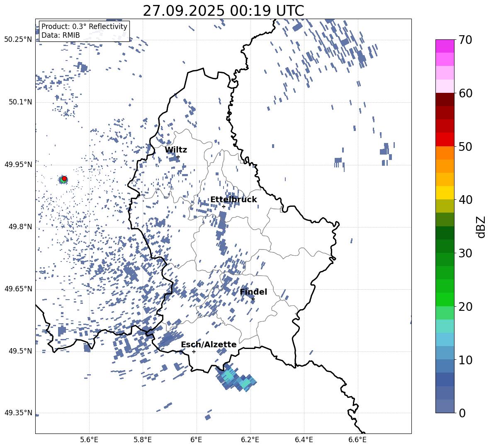Click the colorbar tick label 60
This screenshot has height=448, width=491.
tap(465, 93)
